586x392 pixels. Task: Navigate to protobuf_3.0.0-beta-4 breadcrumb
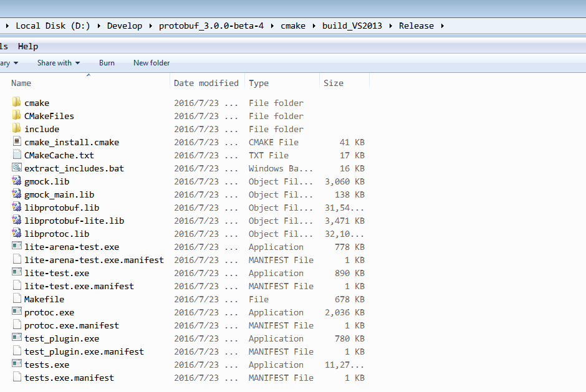coord(211,26)
